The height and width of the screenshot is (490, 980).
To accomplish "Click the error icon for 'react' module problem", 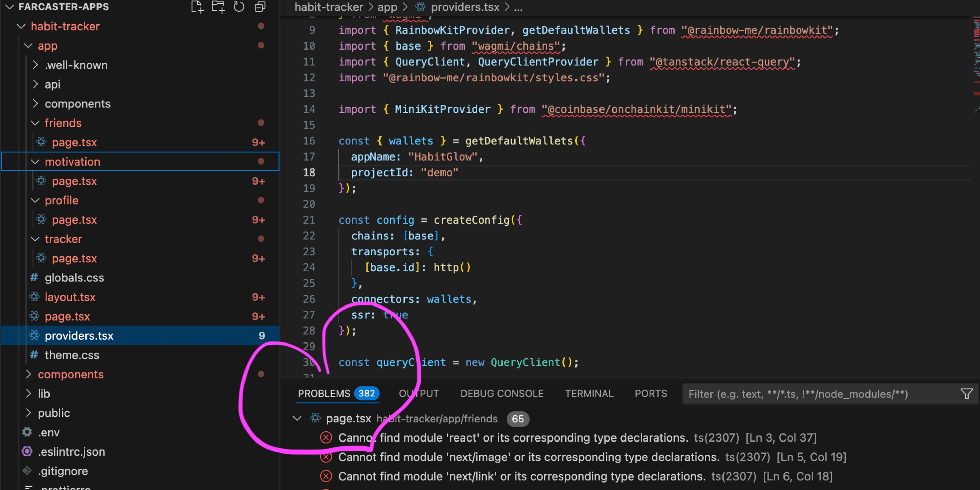I will [x=326, y=437].
